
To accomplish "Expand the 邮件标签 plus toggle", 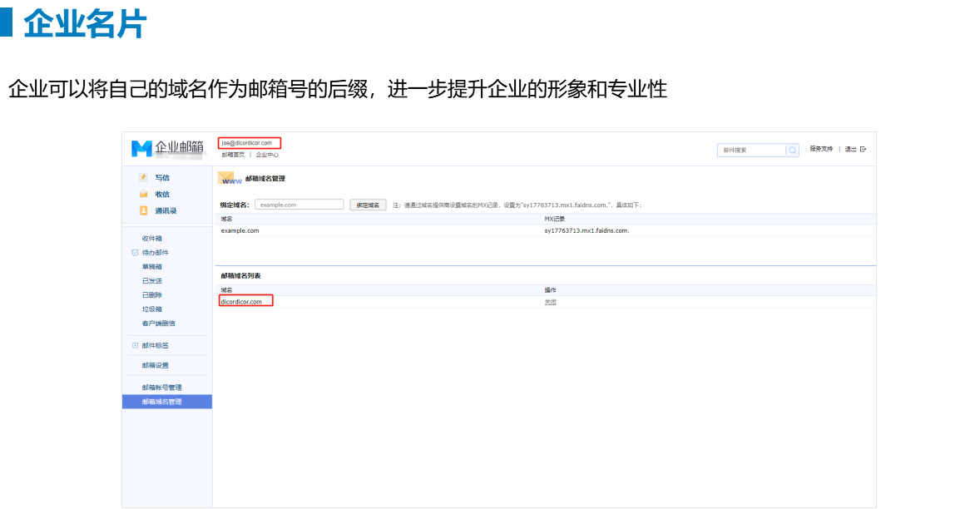I will click(135, 345).
